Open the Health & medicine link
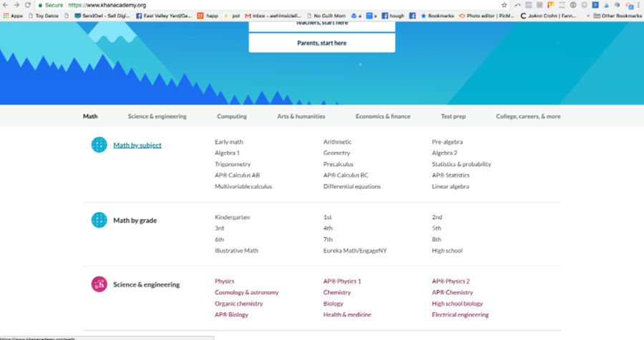 pos(347,314)
